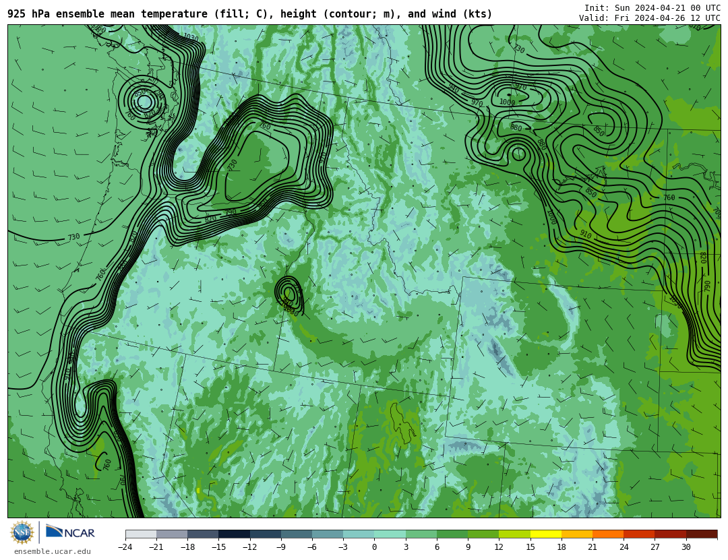728x560 pixels.
Task: Click the -18 colorbar tick label
Action: point(187,547)
